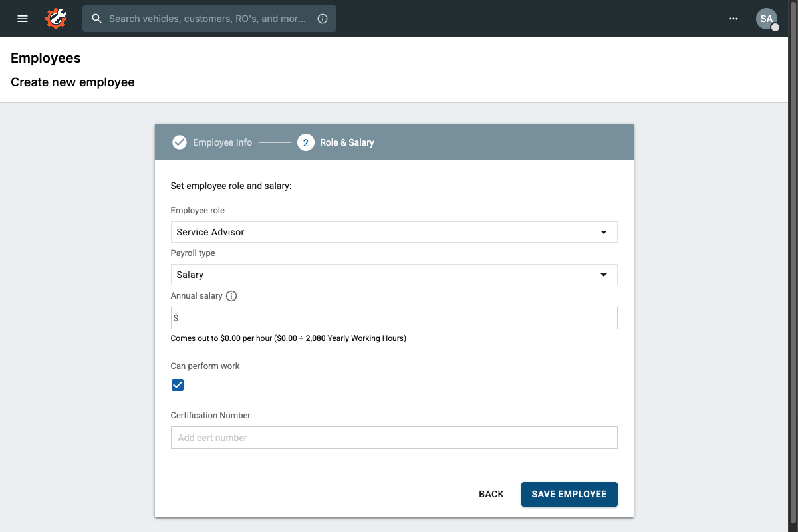
Task: Click the SAVE EMPLOYEE button
Action: [x=569, y=494]
